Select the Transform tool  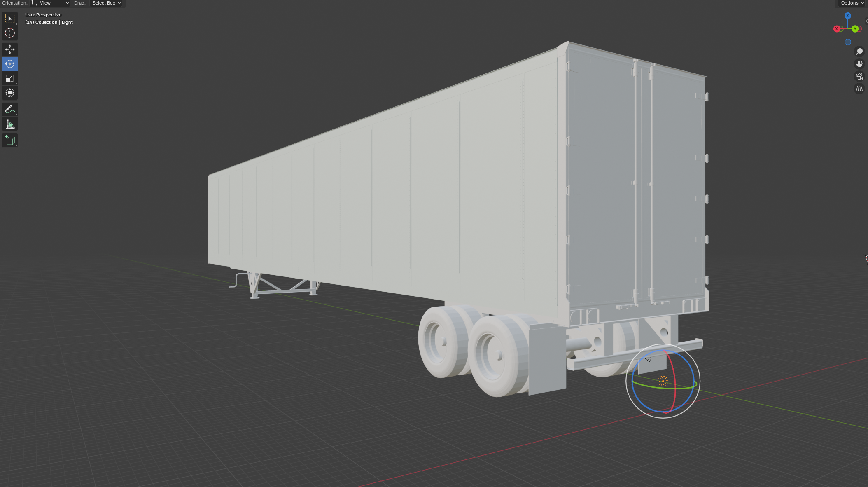[10, 93]
